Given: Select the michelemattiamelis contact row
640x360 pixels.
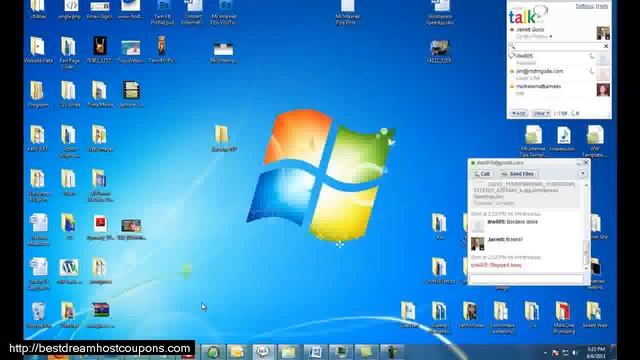Looking at the screenshot, I should tap(559, 90).
